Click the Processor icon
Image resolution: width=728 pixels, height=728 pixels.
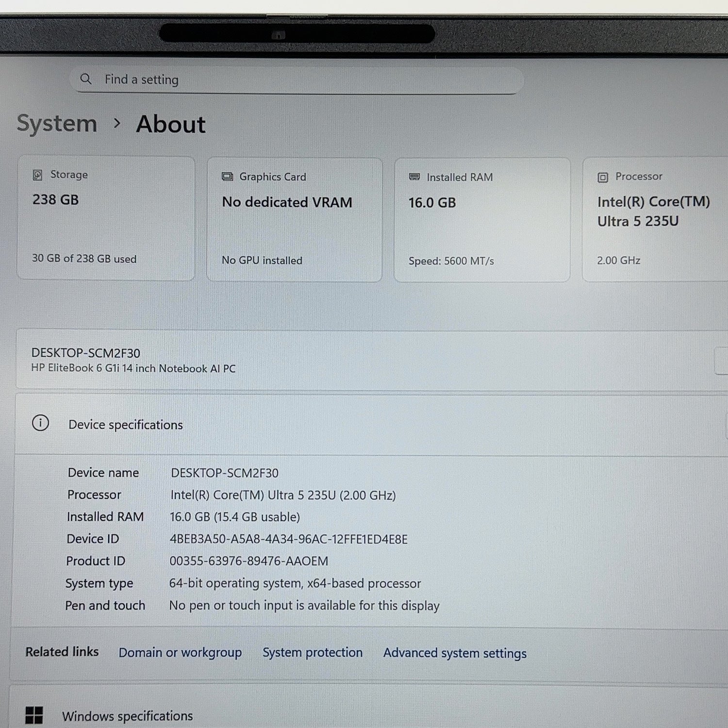coord(603,177)
